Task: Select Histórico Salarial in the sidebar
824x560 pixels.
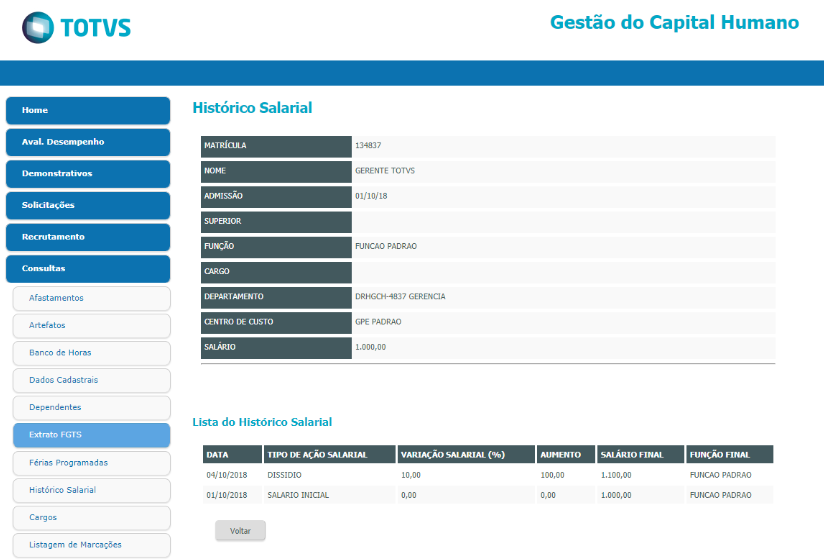Action: [91, 490]
